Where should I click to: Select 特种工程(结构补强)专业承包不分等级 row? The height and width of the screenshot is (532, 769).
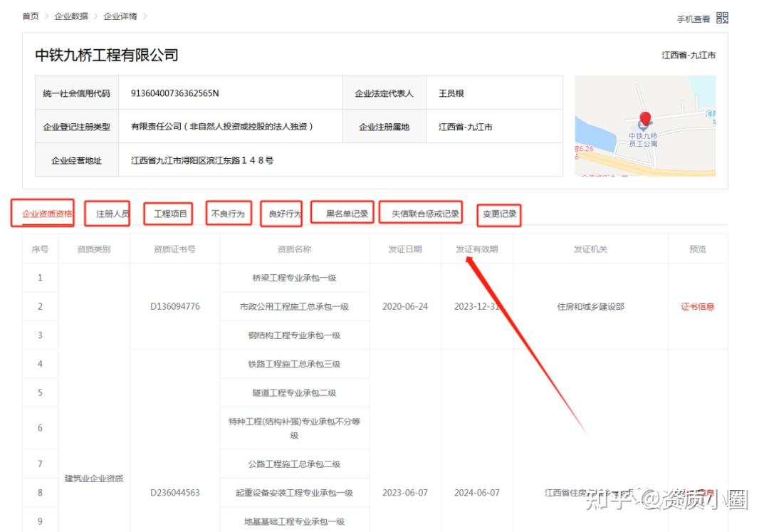[294, 428]
